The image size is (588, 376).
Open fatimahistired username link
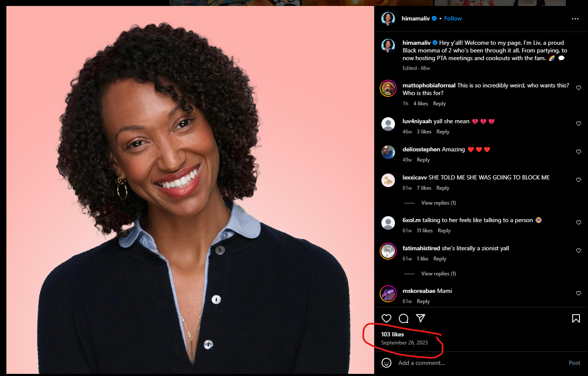(x=421, y=248)
